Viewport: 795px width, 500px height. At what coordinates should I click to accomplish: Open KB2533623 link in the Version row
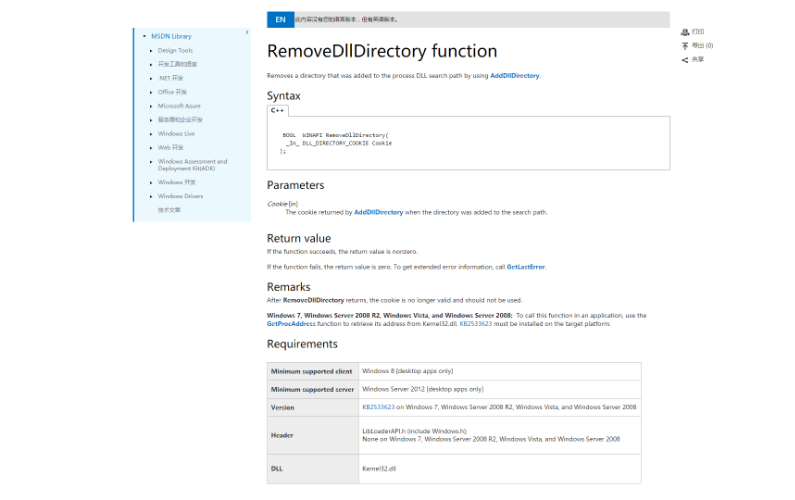[x=378, y=407]
